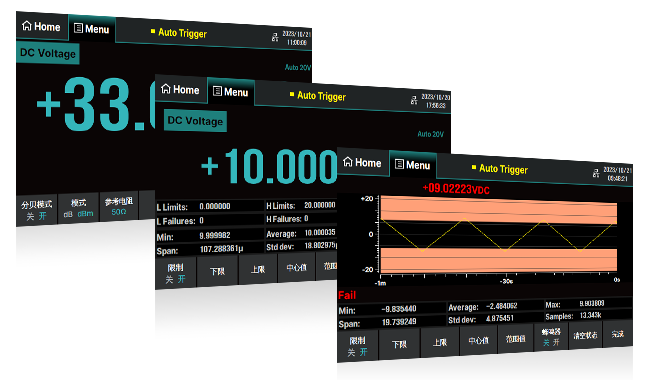
Task: Click Auto Trigger status on the front screen
Action: (500, 169)
